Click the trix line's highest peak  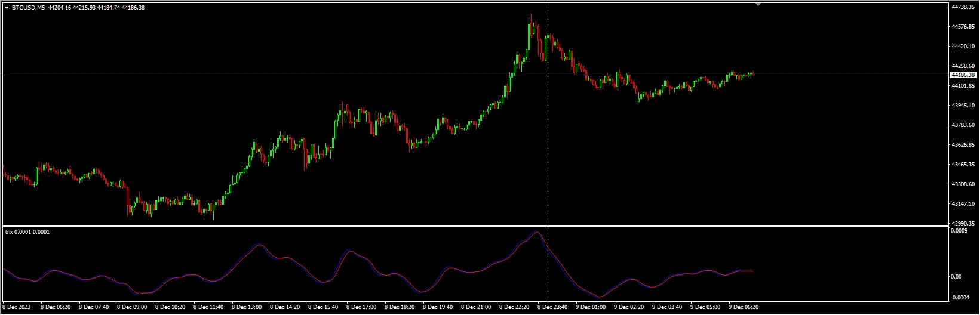click(x=537, y=232)
